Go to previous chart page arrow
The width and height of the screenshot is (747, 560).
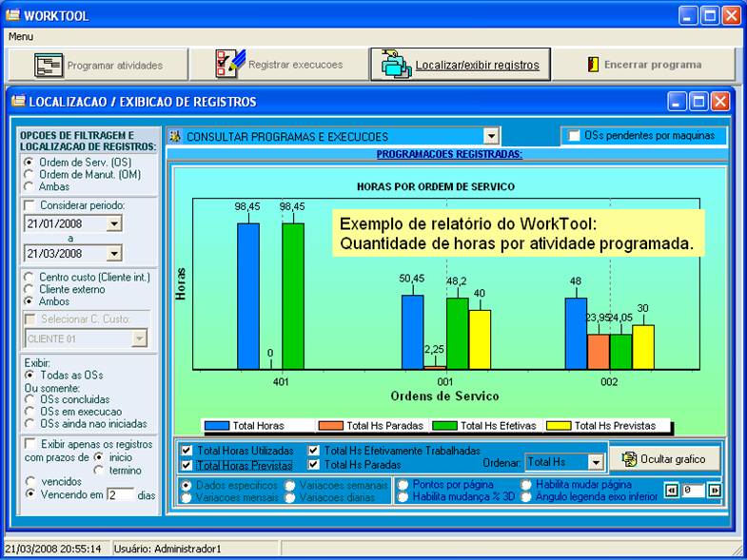671,490
